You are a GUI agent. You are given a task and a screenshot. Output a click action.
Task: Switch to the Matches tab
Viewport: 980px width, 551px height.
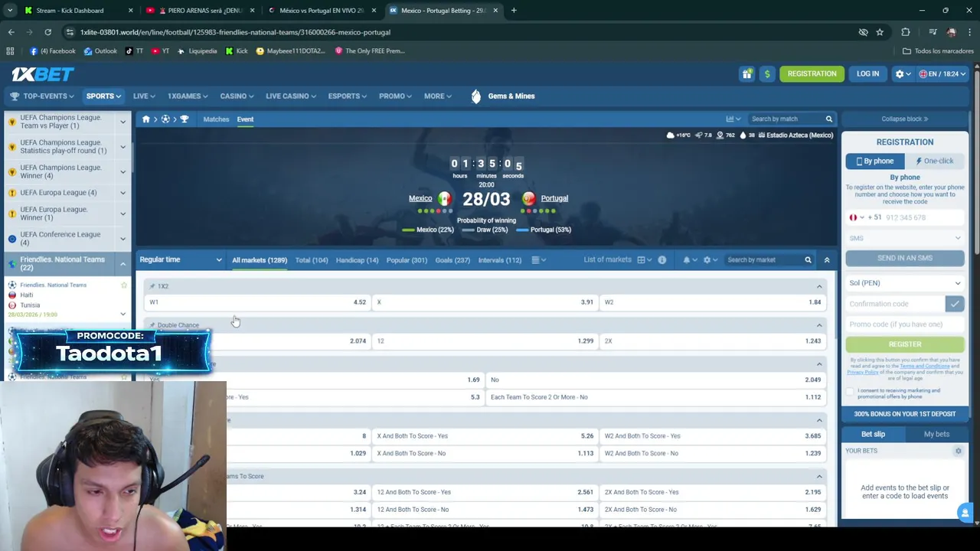pos(216,119)
